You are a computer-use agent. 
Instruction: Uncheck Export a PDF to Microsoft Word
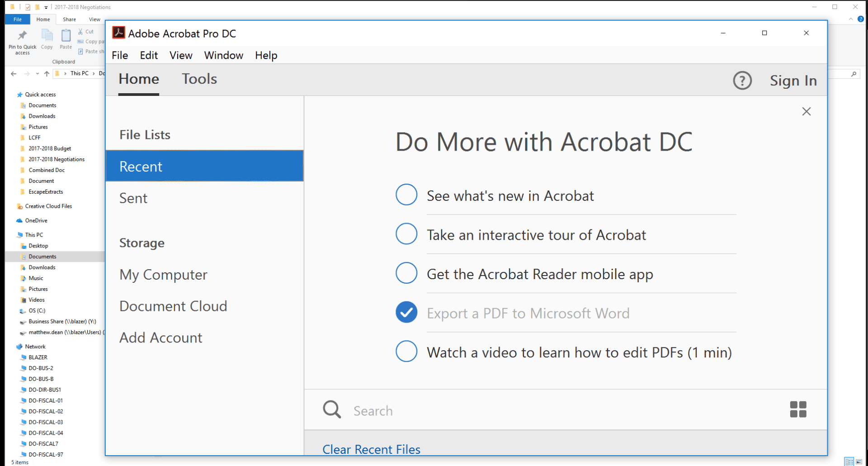406,312
